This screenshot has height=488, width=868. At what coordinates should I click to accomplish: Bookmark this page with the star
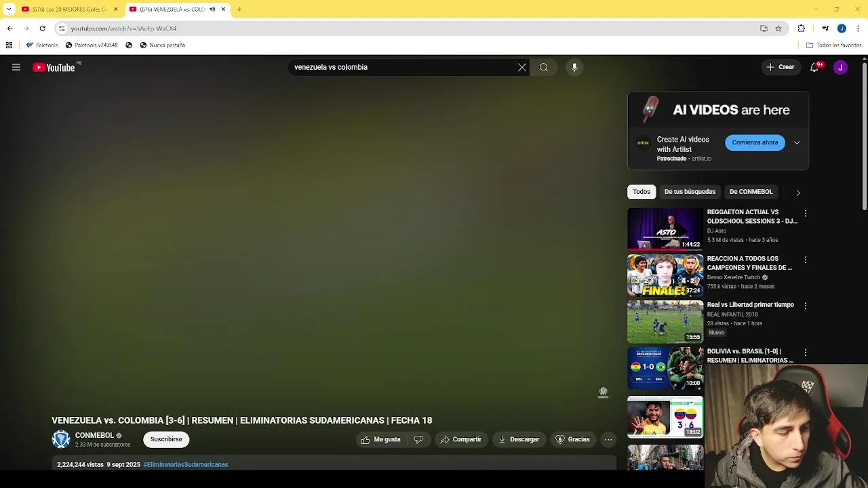[x=778, y=28]
